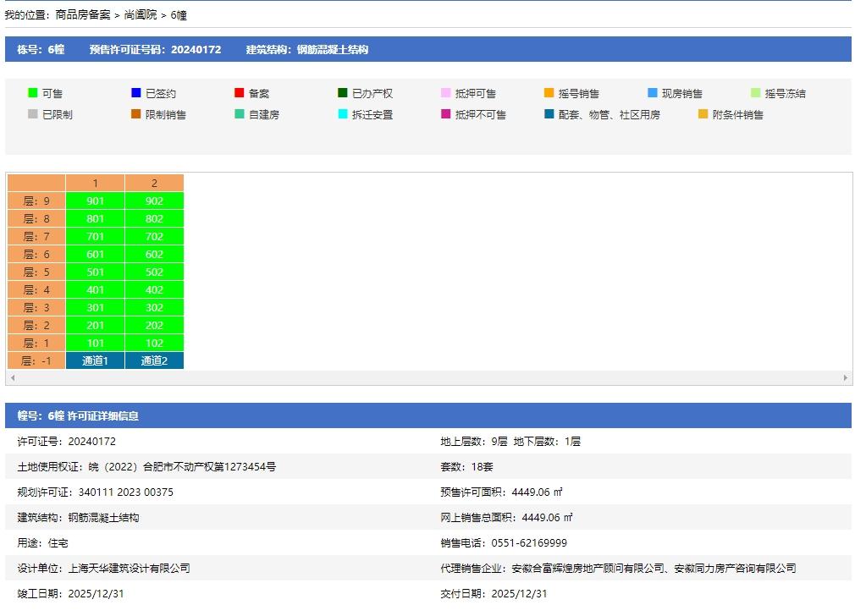View unit 201 cell

[x=95, y=325]
